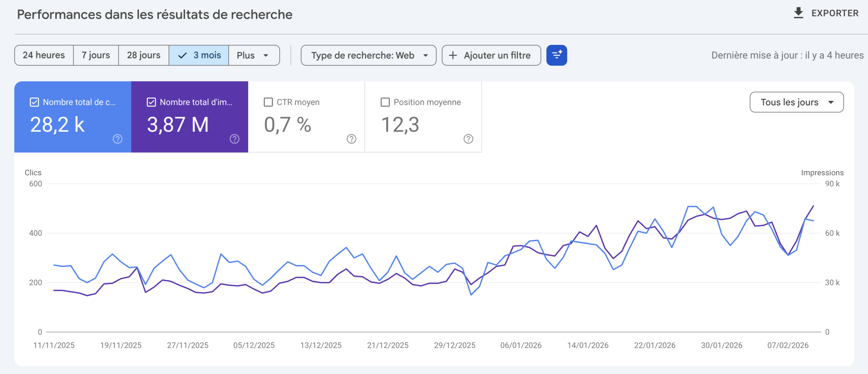This screenshot has width=868, height=374.
Task: Click help icon in CTR moyen card
Action: point(351,139)
